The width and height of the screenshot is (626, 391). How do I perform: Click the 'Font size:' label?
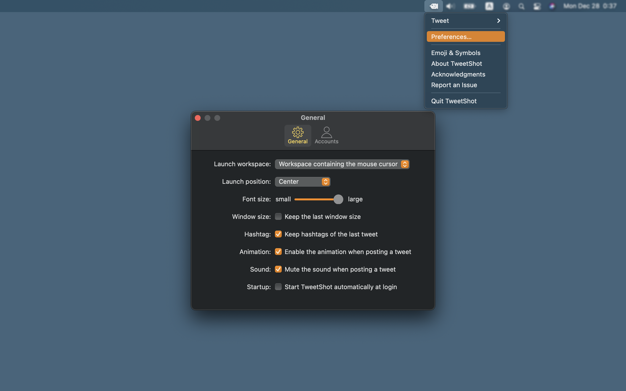click(x=256, y=199)
